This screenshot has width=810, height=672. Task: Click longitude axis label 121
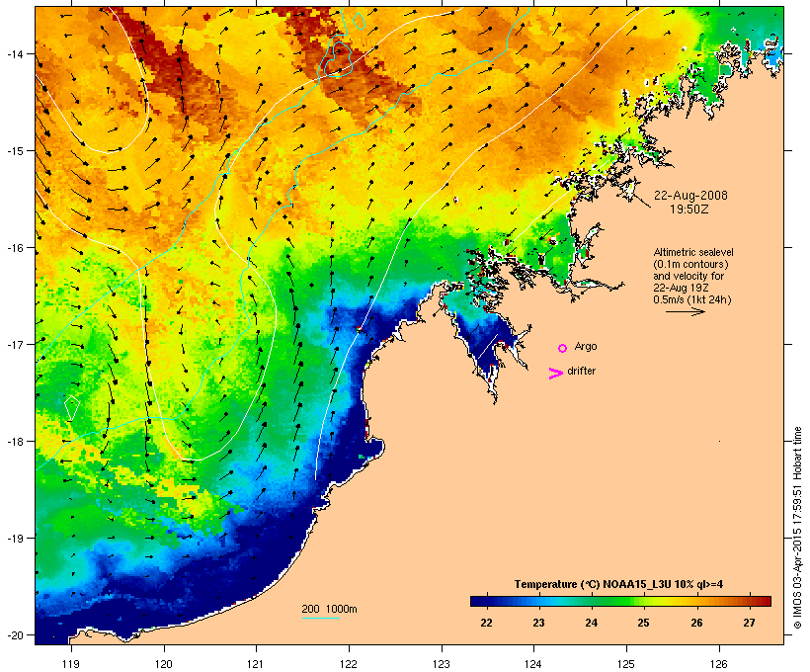coord(256,664)
